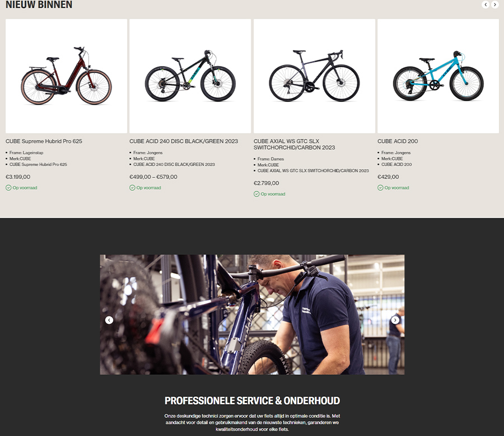
Task: Open CUBE ACID 200 product title
Action: click(398, 141)
